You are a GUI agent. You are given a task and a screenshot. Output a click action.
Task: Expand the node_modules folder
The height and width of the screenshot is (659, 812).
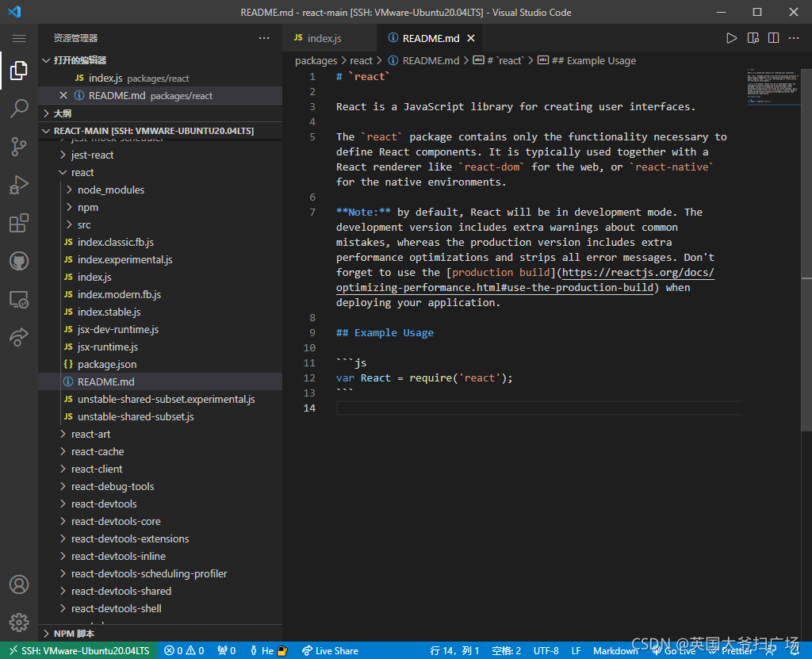pos(160,190)
